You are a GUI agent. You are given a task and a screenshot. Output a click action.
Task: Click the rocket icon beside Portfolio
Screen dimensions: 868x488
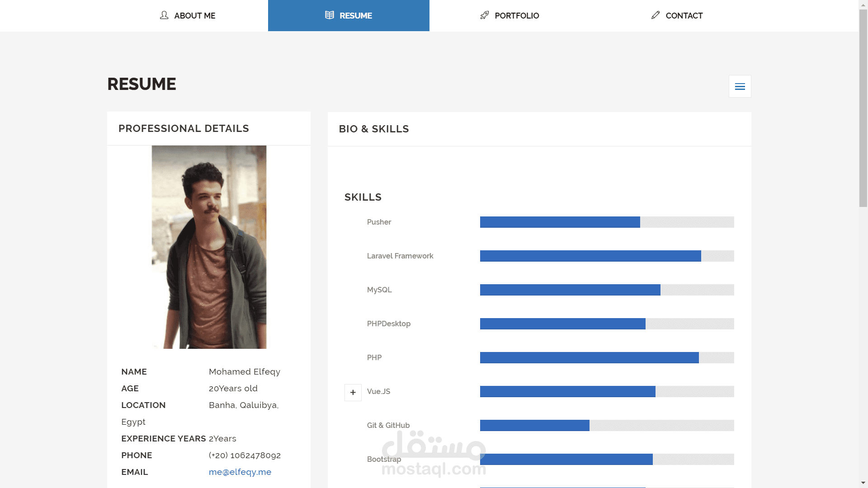pyautogui.click(x=485, y=15)
